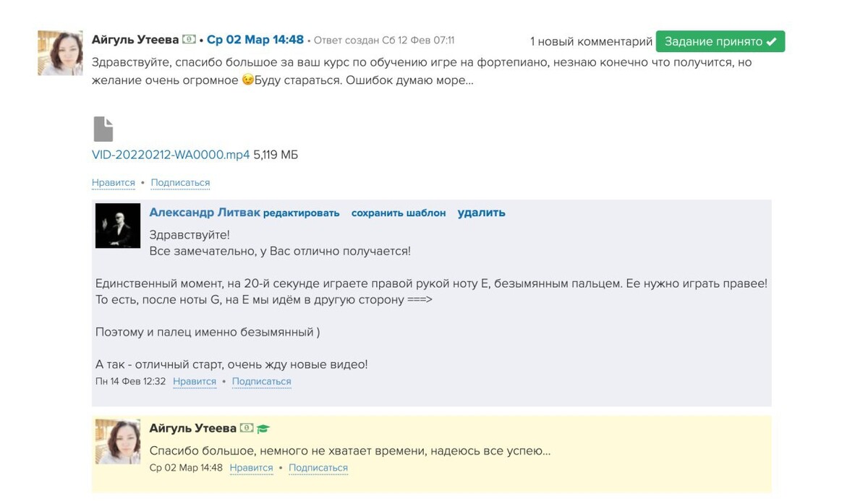Image resolution: width=868 pixels, height=501 pixels.
Task: Click the document file icon above the video filename
Action: pos(103,129)
